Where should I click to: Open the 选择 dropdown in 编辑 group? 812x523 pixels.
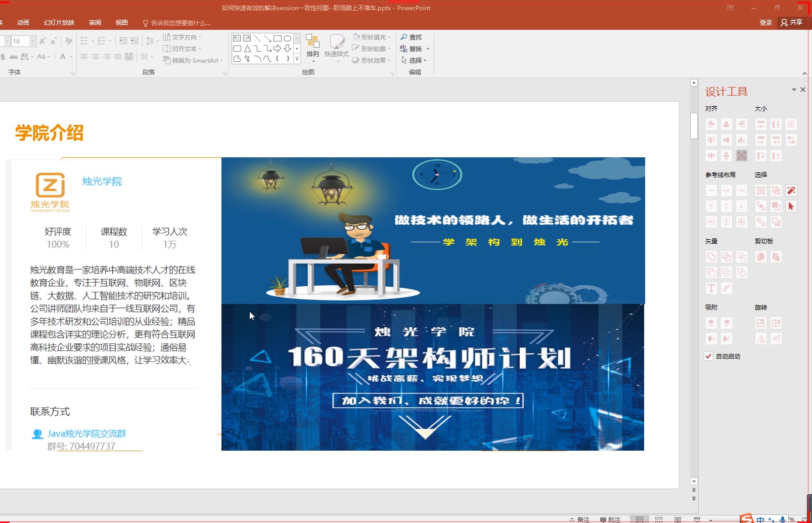[x=414, y=60]
